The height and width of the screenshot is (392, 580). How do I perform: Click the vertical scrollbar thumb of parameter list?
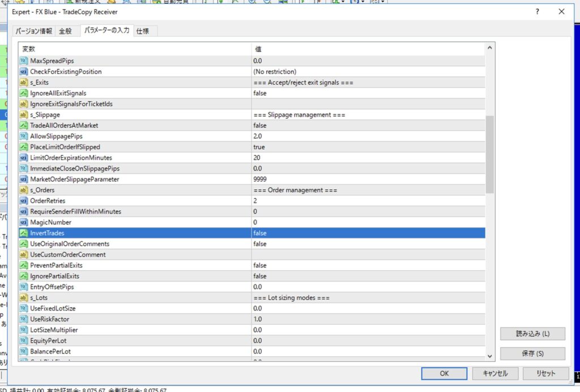coord(490,155)
